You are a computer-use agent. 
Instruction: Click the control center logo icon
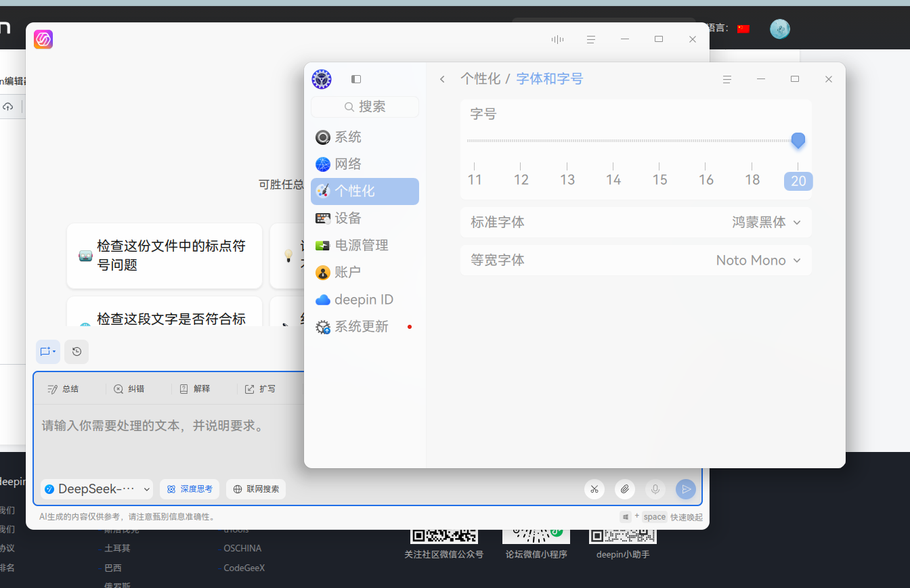click(x=322, y=79)
